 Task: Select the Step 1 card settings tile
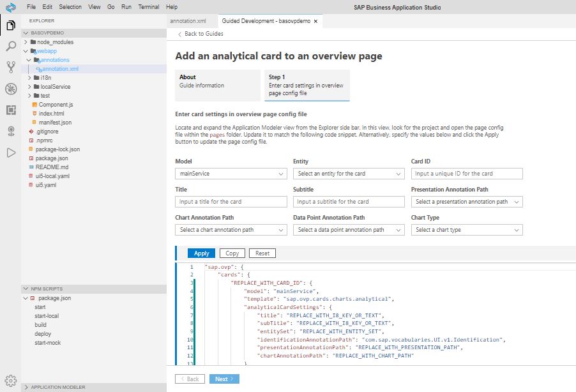click(307, 86)
